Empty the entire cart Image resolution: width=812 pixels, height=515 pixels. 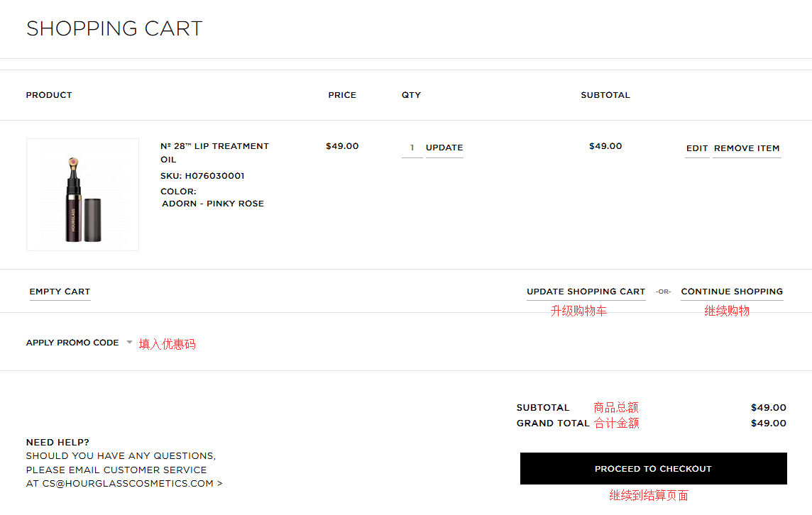(60, 292)
